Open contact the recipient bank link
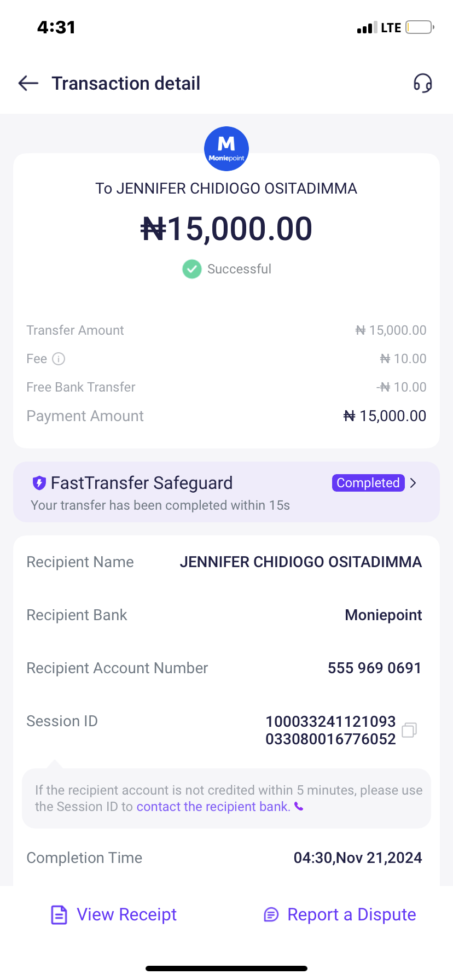453x980 pixels. [x=213, y=807]
